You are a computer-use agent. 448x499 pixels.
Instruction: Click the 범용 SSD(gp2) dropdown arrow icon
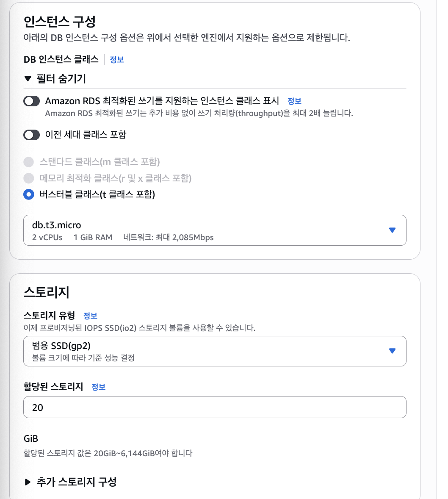(392, 351)
